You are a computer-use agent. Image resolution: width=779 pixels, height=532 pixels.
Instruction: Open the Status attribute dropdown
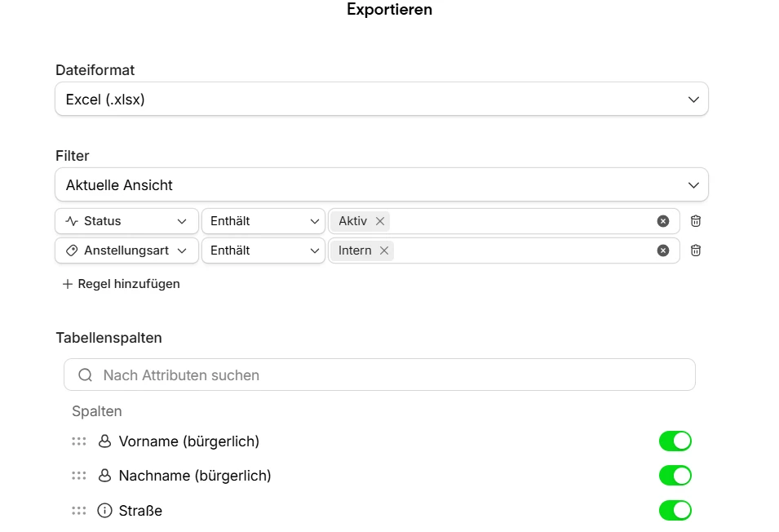pyautogui.click(x=126, y=221)
